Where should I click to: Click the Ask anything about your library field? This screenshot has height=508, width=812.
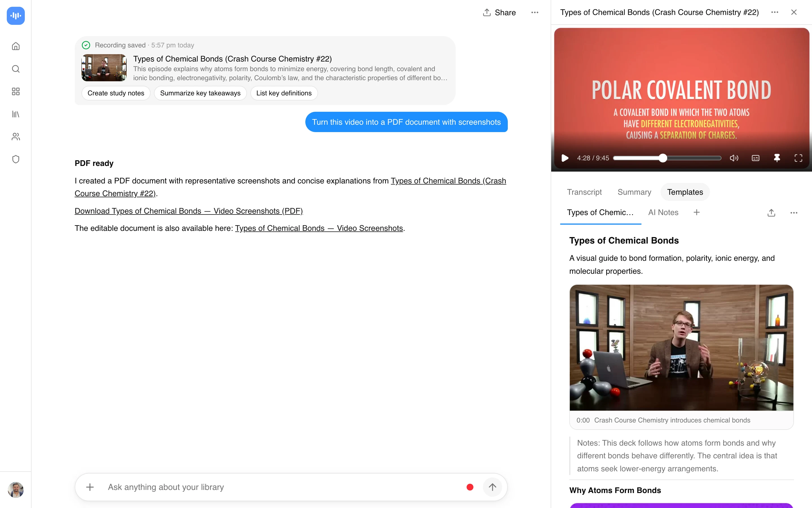coord(282,487)
